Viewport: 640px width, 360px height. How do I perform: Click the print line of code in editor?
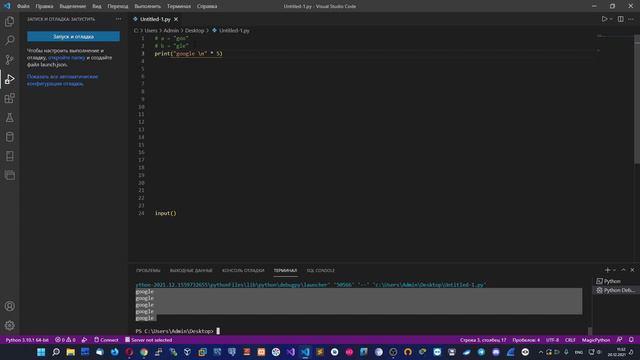click(x=189, y=53)
